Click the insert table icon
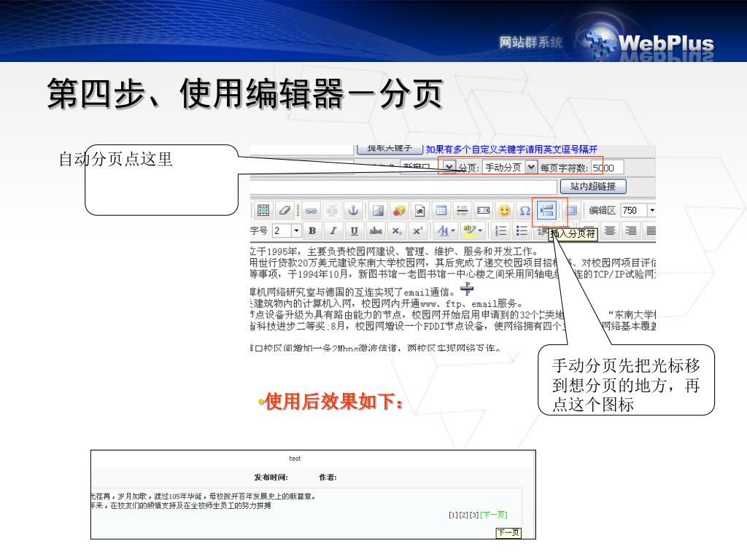This screenshot has width=747, height=560. tap(441, 210)
